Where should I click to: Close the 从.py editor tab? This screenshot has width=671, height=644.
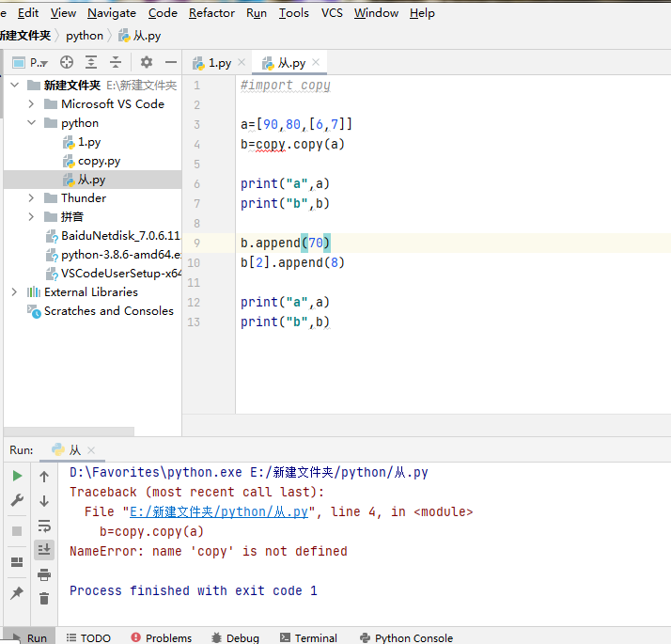(316, 62)
